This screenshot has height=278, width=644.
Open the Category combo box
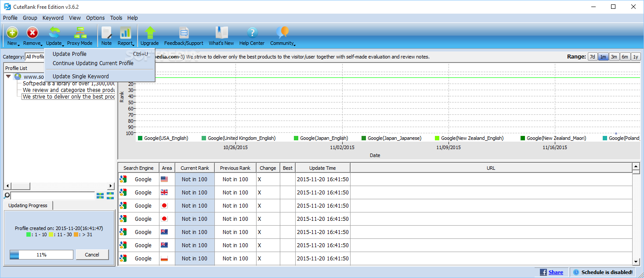[x=35, y=57]
